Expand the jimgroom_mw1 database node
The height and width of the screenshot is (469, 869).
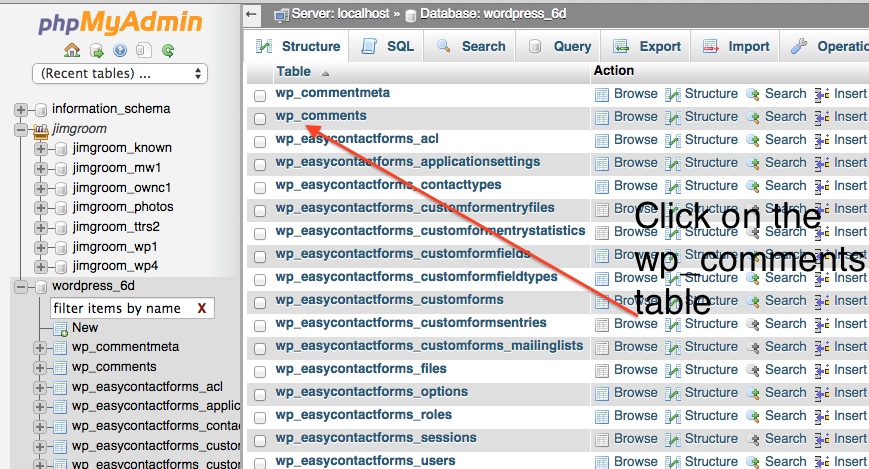41,169
